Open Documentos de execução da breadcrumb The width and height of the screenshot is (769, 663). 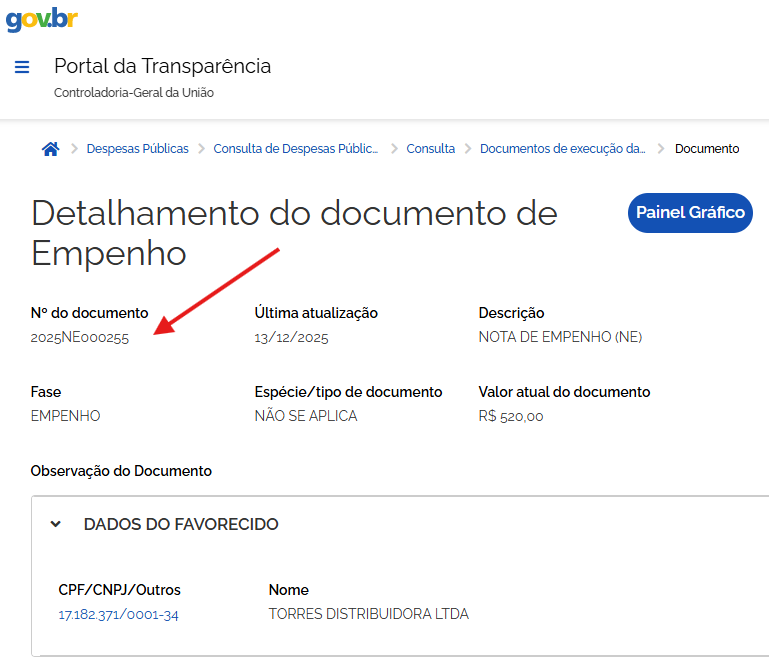click(x=563, y=149)
